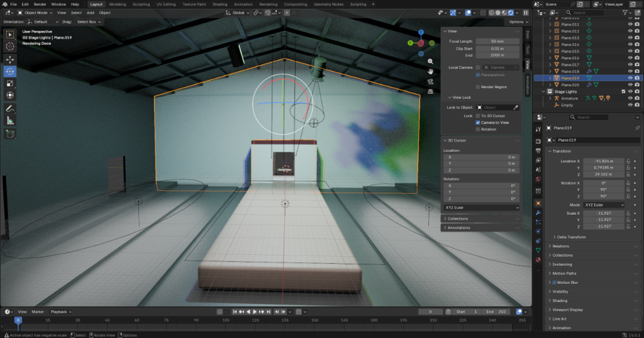Pick the 3D Cursor tool

coord(10,46)
